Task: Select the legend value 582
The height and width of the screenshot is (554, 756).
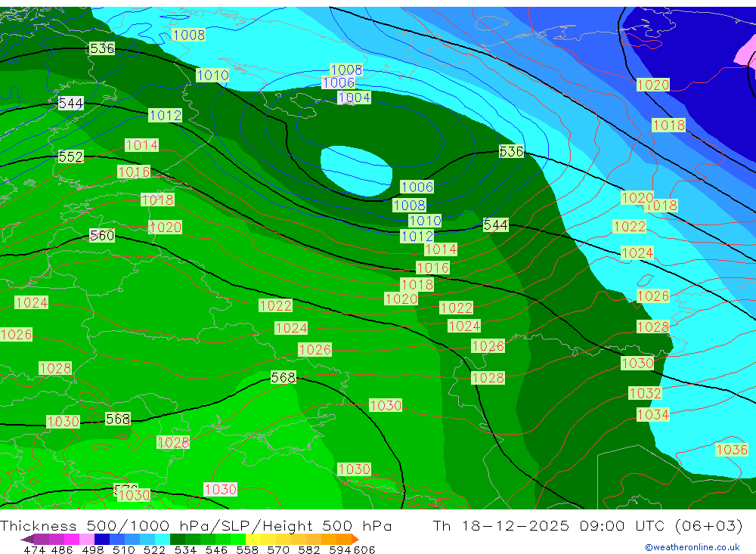Action: 308,549
